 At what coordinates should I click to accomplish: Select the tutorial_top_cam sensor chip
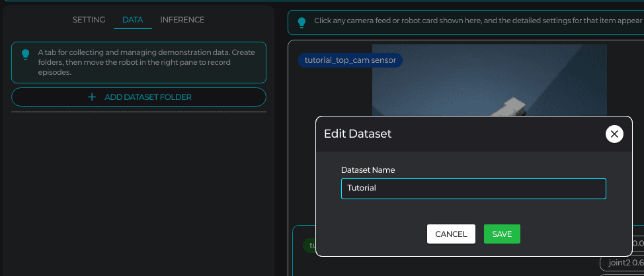[x=350, y=60]
